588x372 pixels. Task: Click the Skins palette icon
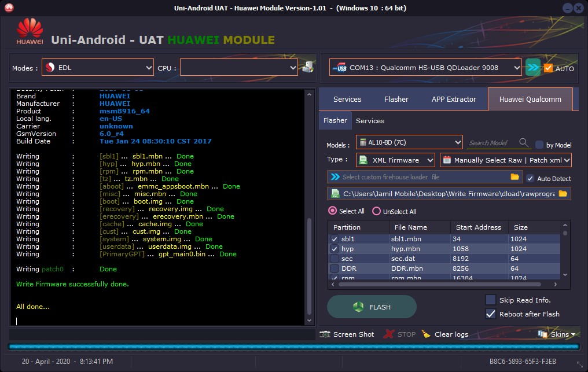click(x=543, y=334)
